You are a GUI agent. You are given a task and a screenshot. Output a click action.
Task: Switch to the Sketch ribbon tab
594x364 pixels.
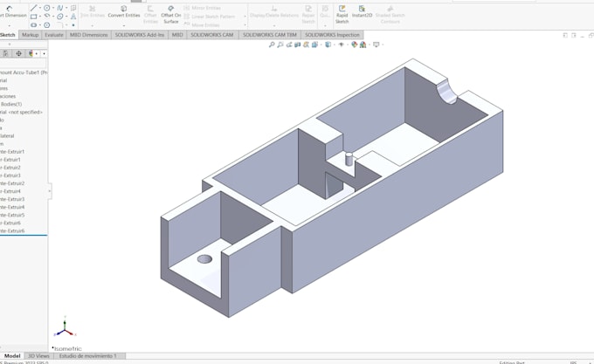point(8,35)
